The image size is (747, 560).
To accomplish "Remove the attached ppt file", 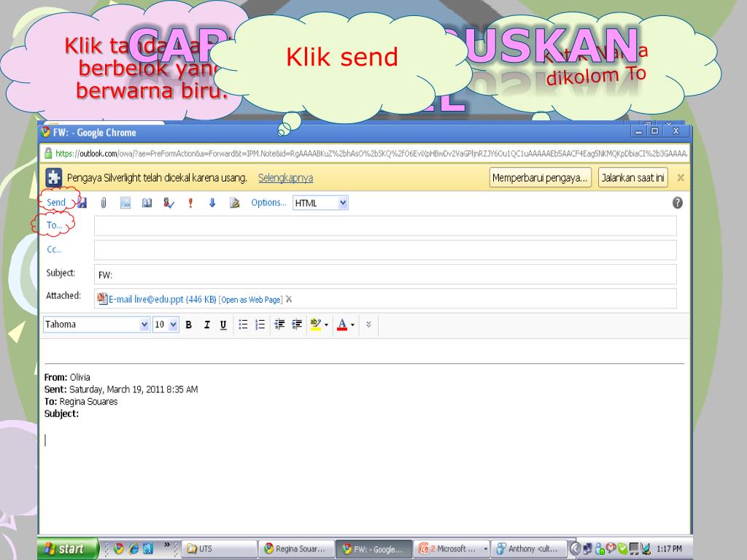I will click(289, 299).
